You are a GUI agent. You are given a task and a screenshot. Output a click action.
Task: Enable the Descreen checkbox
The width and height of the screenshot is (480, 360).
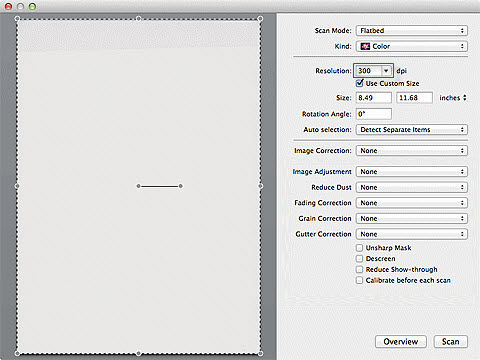click(x=359, y=259)
